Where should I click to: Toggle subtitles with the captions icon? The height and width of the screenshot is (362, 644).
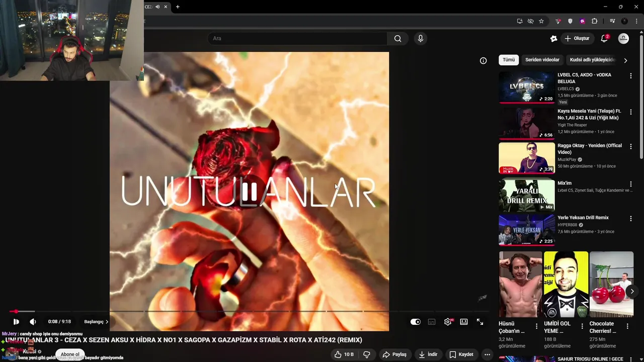(x=432, y=322)
